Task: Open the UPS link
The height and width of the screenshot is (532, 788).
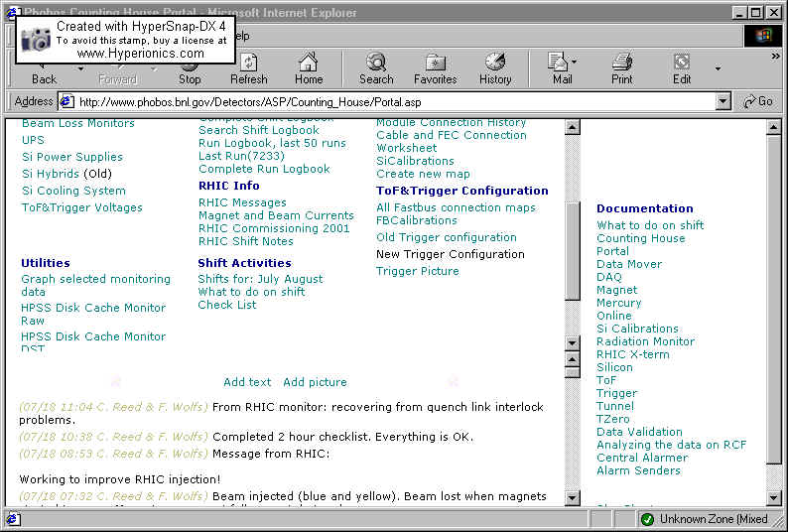Action: [33, 140]
